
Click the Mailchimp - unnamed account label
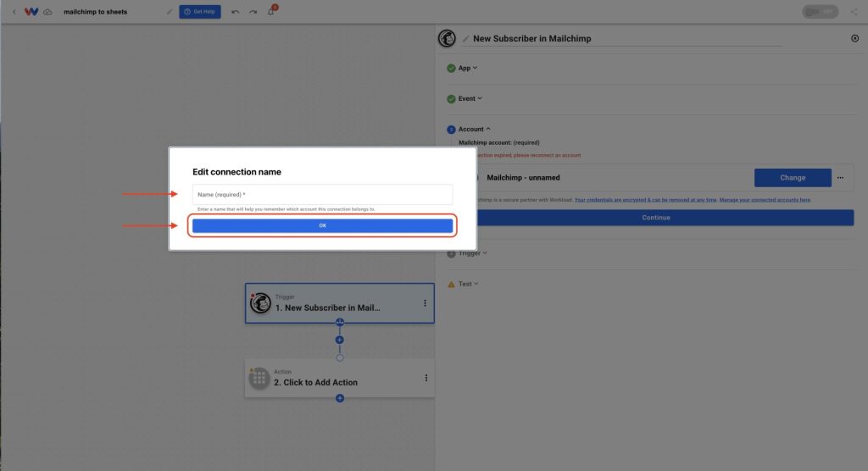tap(523, 178)
